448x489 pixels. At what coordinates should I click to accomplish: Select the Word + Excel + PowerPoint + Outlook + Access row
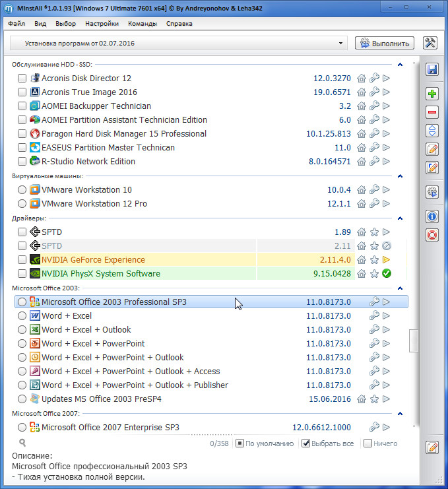211,371
